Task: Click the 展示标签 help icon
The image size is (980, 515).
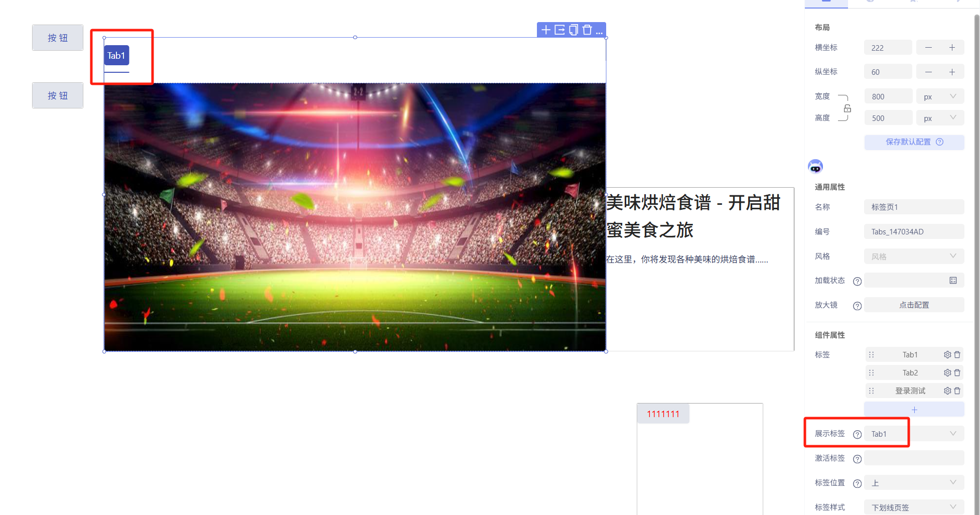Action: (x=857, y=434)
